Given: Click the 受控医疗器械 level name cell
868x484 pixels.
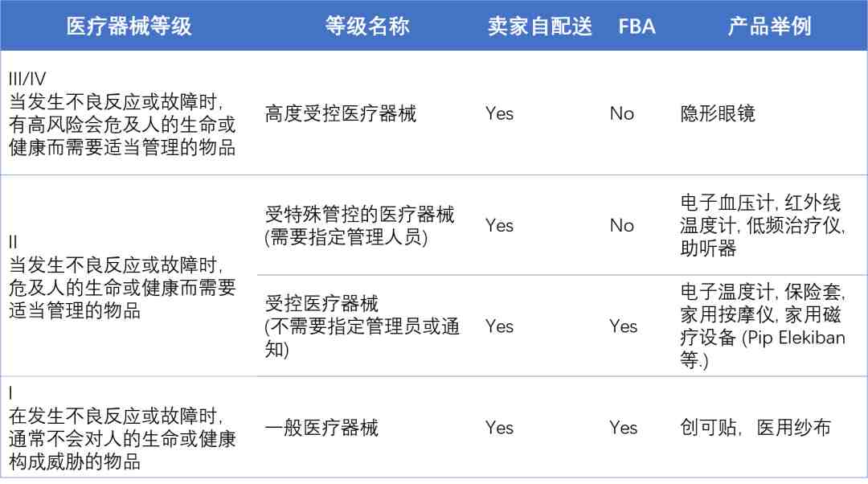Looking at the screenshot, I should click(x=362, y=326).
